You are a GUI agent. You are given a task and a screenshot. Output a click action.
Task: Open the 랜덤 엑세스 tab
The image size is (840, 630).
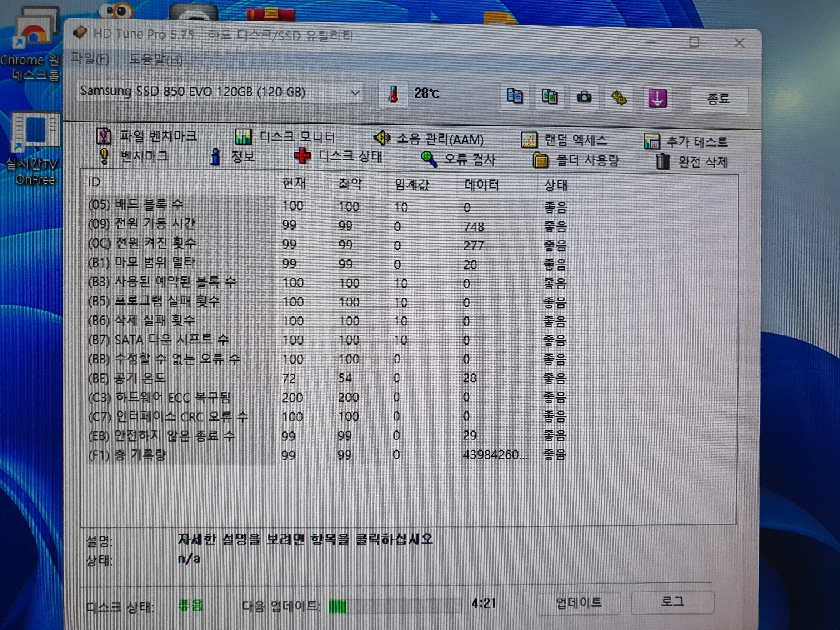(x=564, y=140)
